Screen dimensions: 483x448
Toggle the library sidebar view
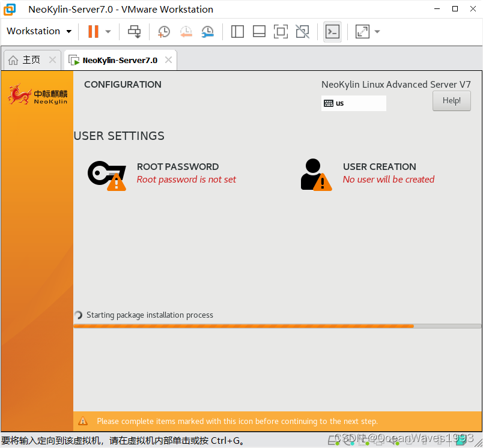pos(237,31)
